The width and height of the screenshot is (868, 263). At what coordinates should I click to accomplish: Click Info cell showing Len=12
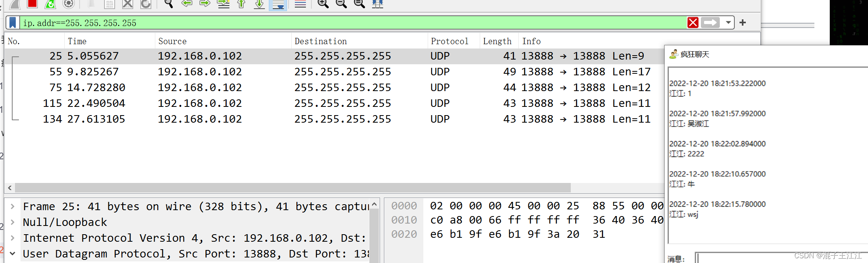(586, 88)
